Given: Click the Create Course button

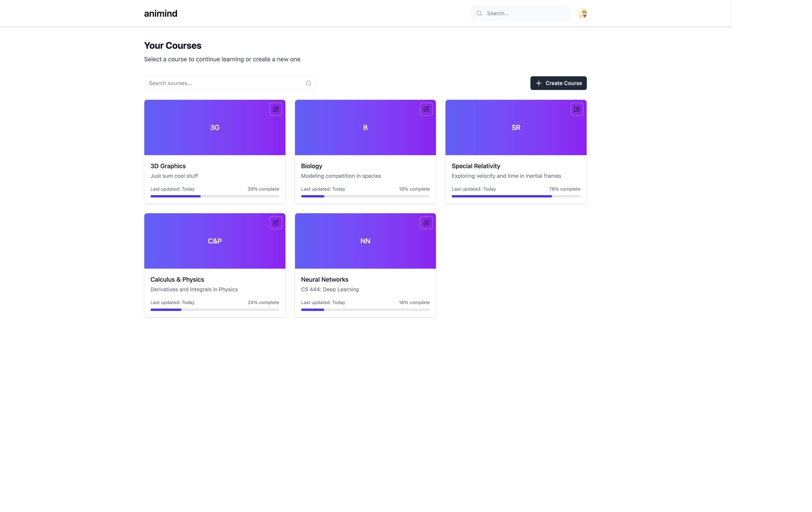Looking at the screenshot, I should pos(558,83).
